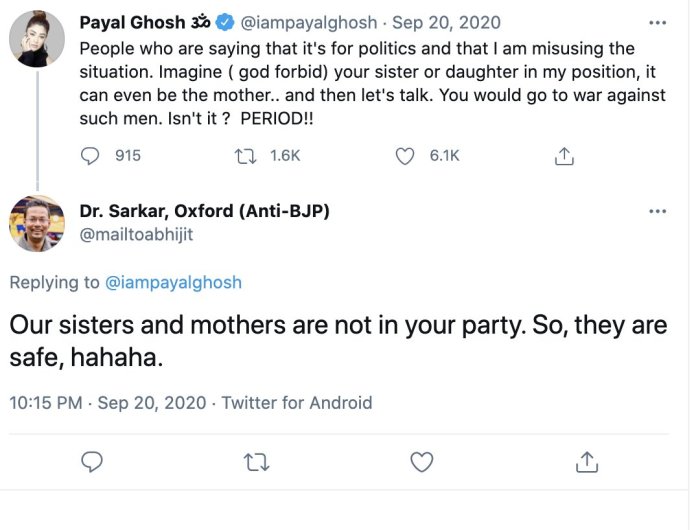Screen dimensions: 696x530
Task: Like Dr. Sarkar's reply tweet
Action: [422, 461]
